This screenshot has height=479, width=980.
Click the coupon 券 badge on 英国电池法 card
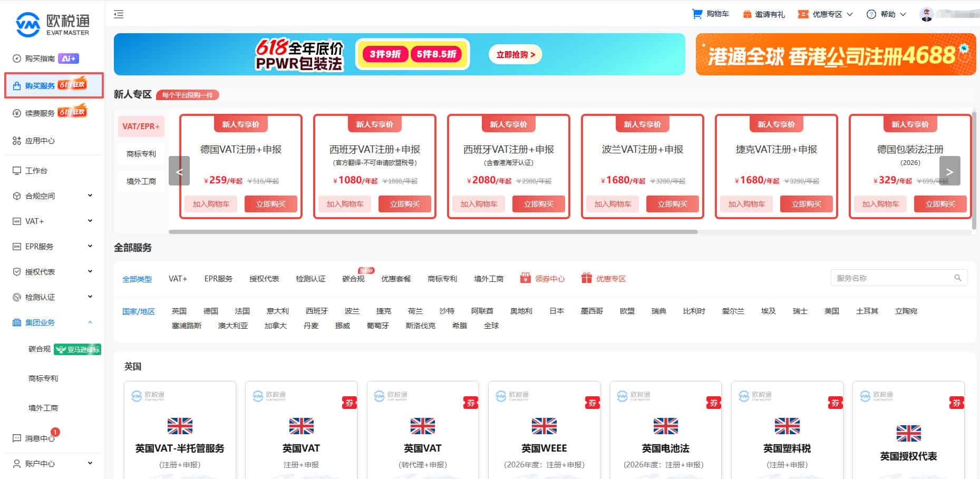(x=714, y=403)
